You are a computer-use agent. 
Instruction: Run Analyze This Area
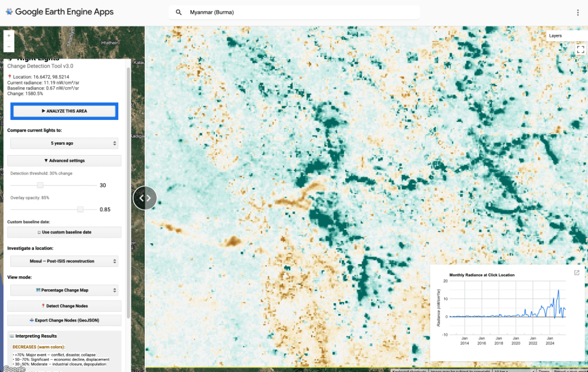[x=64, y=111]
